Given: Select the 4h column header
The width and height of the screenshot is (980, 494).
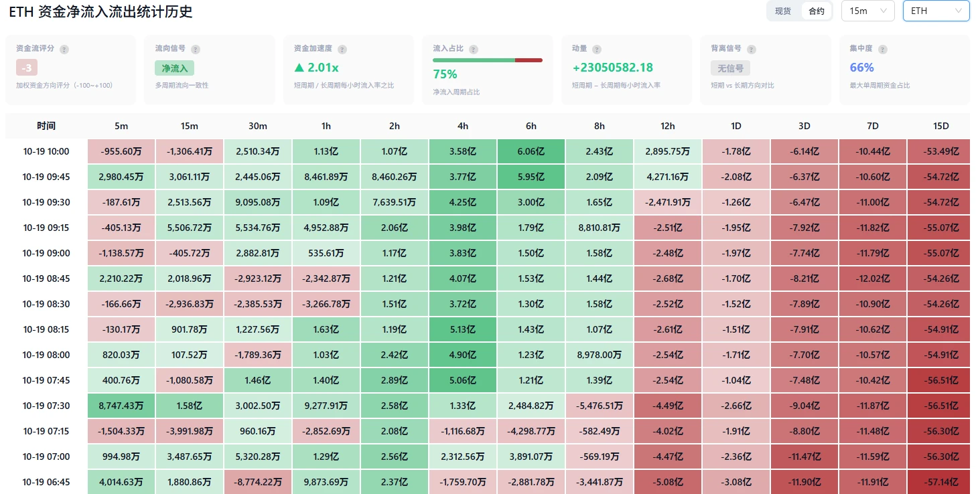Looking at the screenshot, I should click(x=463, y=126).
